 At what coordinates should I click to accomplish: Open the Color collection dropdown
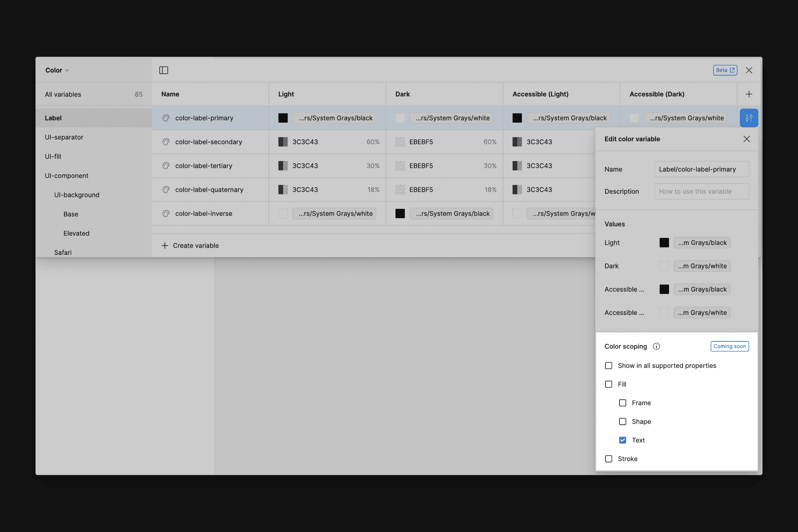57,70
